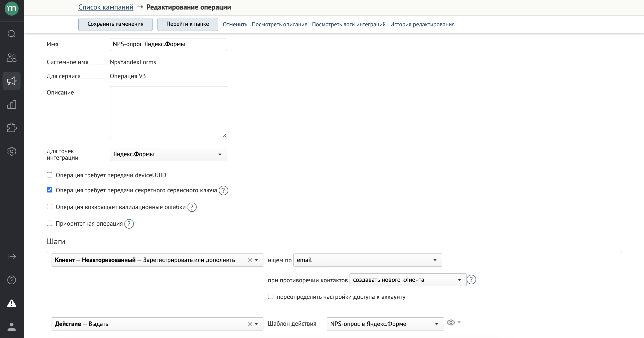Viewport: 644px width, 338px height.
Task: Show help for validation errors option
Action: coord(192,207)
